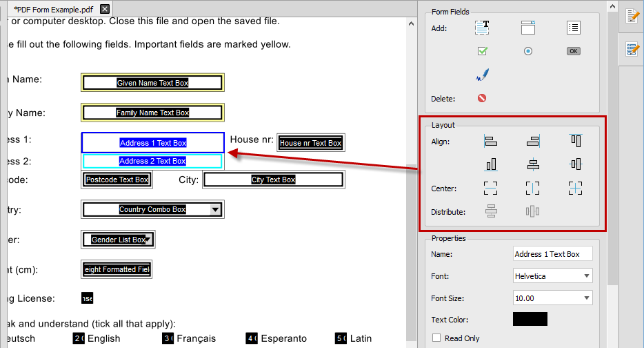Add a list box form field
The width and height of the screenshot is (644, 348).
click(x=574, y=28)
